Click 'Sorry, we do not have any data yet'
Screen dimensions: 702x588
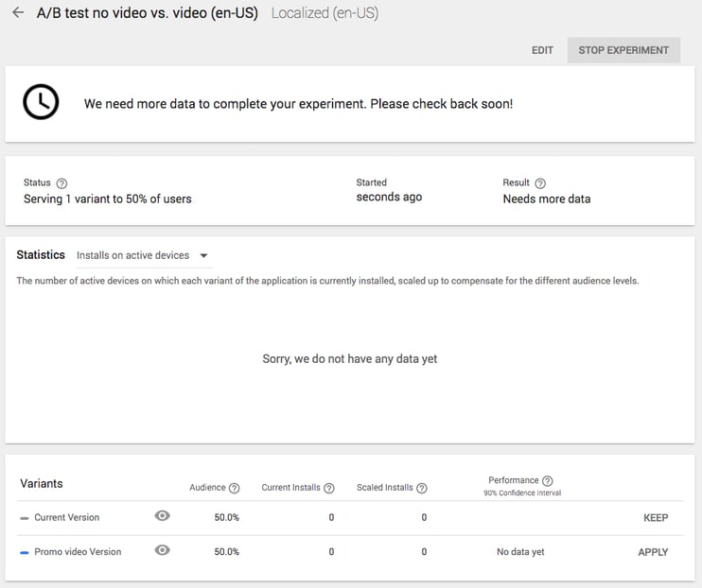350,359
